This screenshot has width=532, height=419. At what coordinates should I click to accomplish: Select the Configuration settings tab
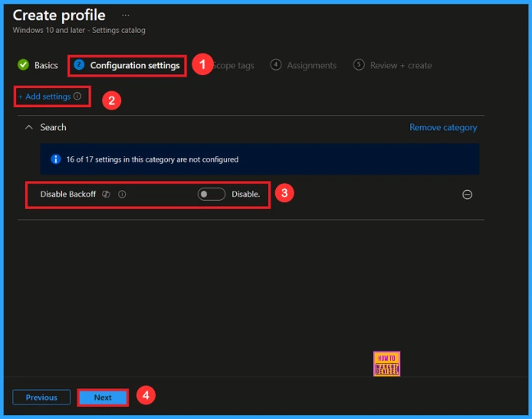coord(127,65)
